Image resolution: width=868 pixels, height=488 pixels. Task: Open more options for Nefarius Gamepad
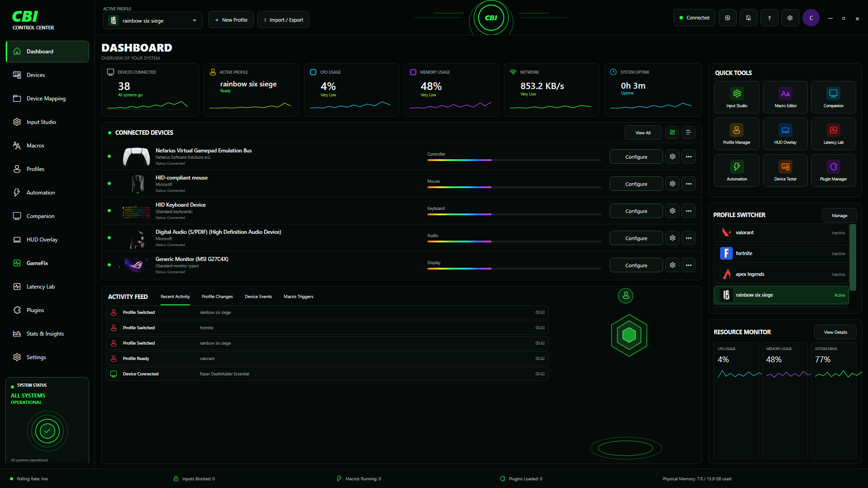point(688,156)
